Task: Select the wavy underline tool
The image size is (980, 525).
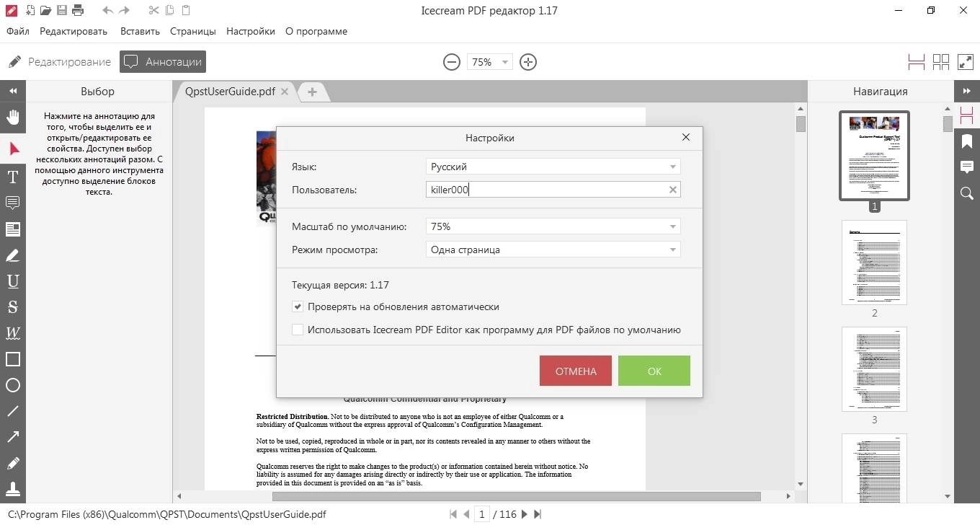Action: click(x=12, y=333)
